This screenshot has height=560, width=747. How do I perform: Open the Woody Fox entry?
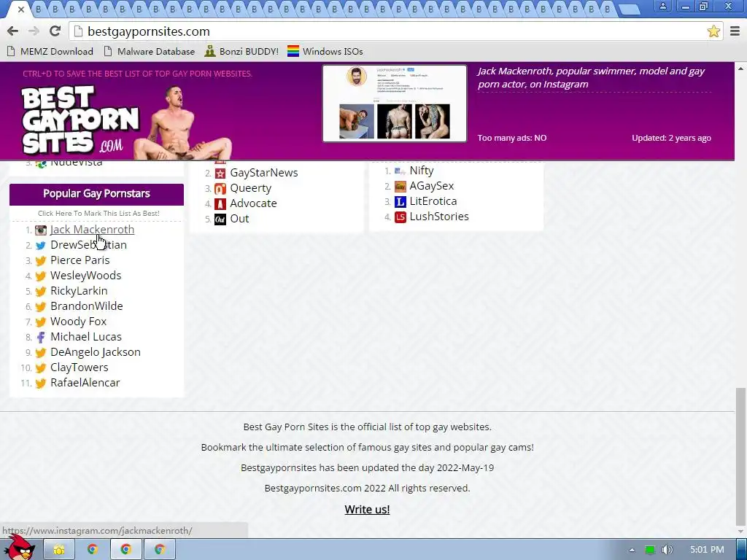[79, 322]
